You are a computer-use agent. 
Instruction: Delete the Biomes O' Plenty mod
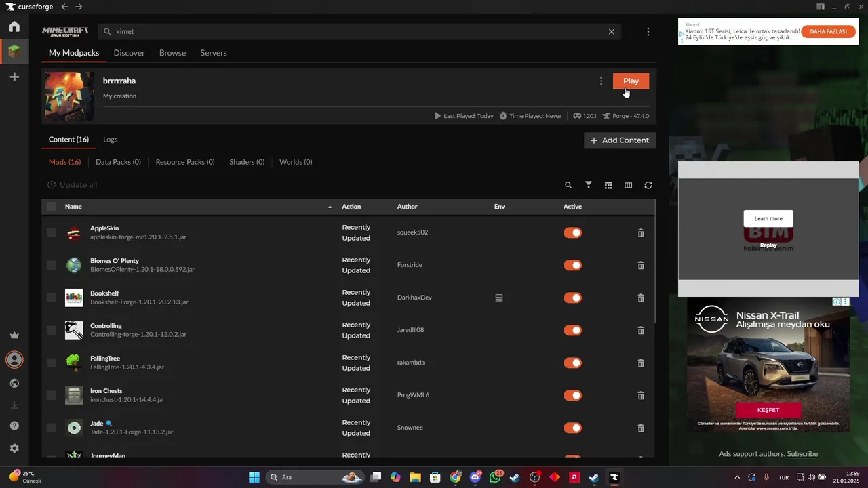[641, 265]
